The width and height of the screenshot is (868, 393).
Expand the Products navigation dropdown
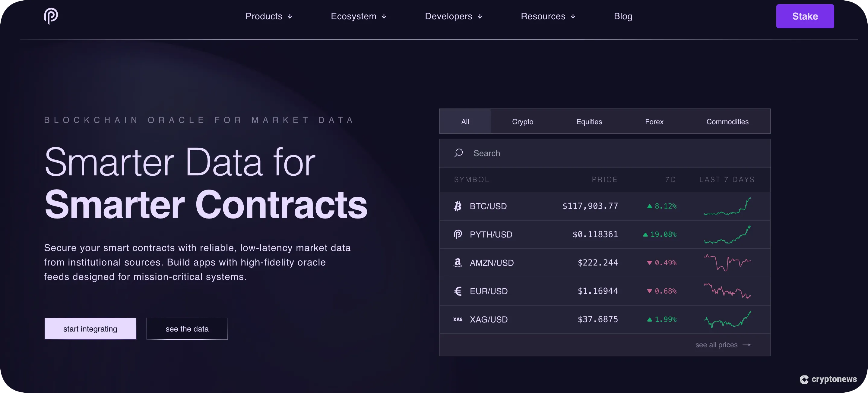tap(268, 16)
